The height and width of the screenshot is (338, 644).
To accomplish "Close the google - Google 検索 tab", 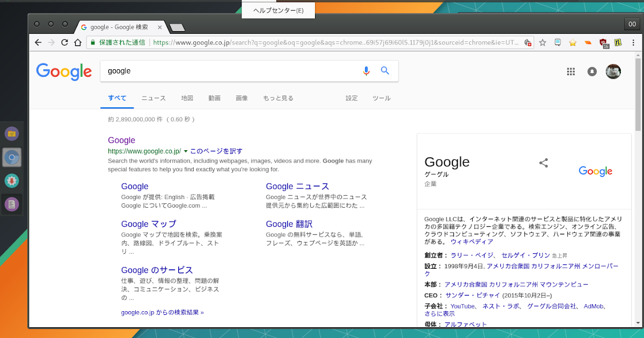I will tap(159, 27).
